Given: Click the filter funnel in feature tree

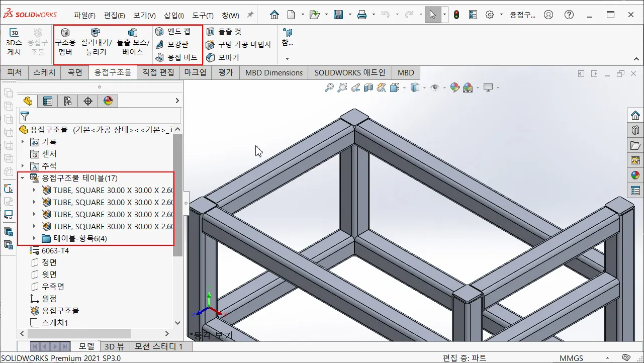Looking at the screenshot, I should tap(25, 116).
